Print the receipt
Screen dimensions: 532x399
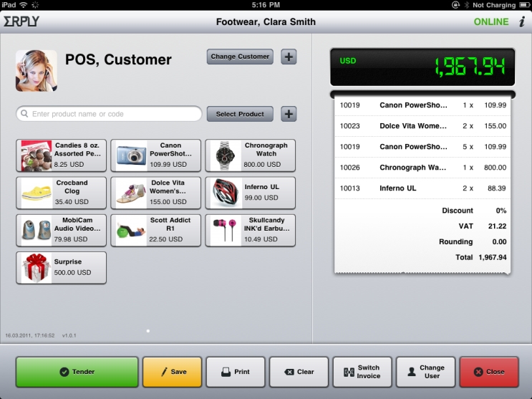(x=236, y=372)
